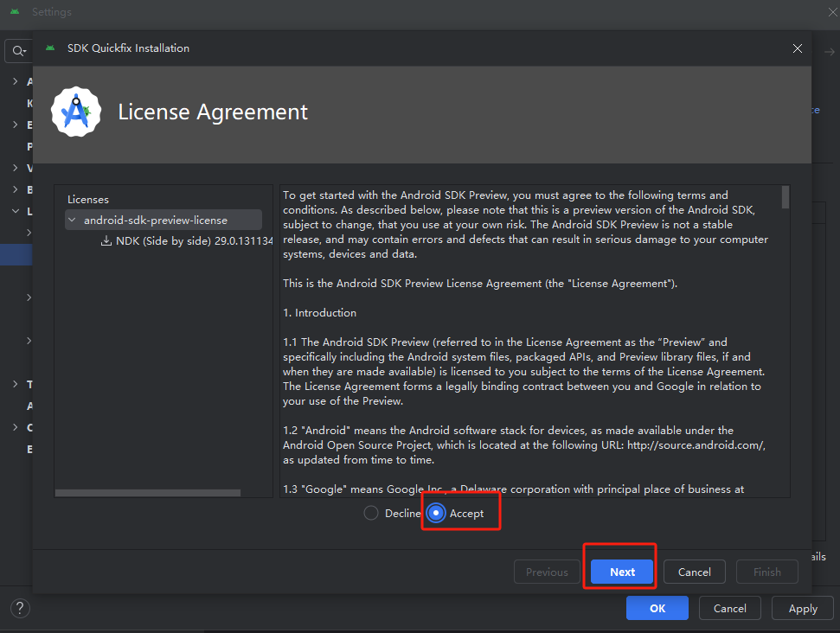Click Android icon beside Settings title

(x=15, y=12)
